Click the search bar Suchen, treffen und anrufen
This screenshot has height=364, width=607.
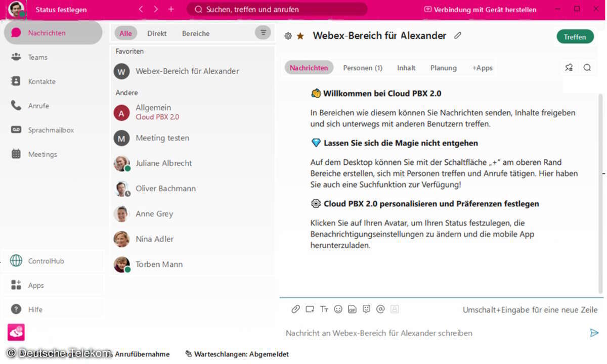[x=277, y=9]
